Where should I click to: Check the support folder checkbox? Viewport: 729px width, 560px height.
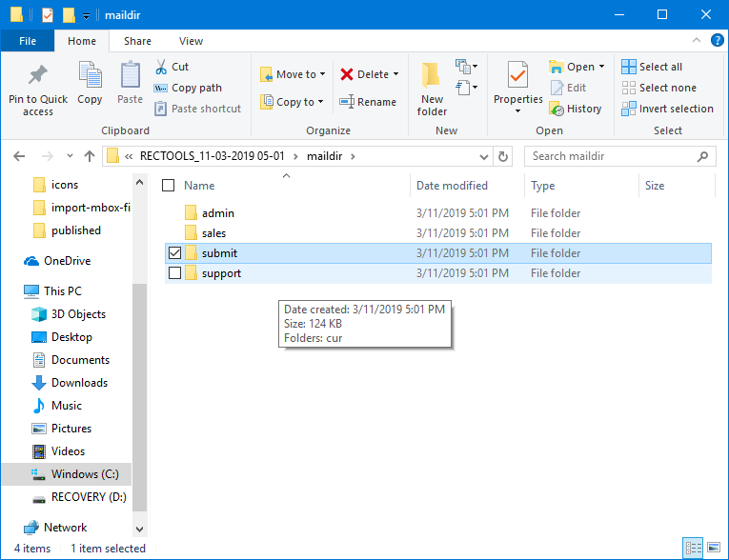[x=174, y=273]
